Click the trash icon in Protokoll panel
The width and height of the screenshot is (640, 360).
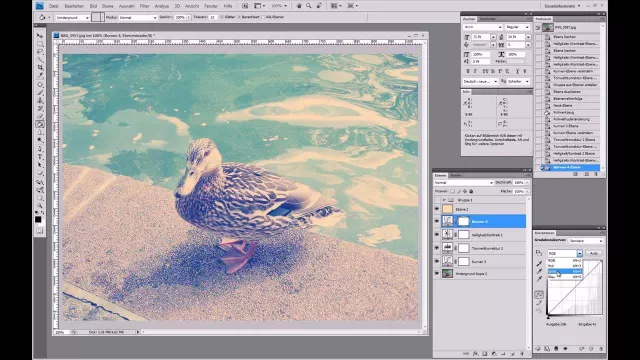click(x=596, y=174)
